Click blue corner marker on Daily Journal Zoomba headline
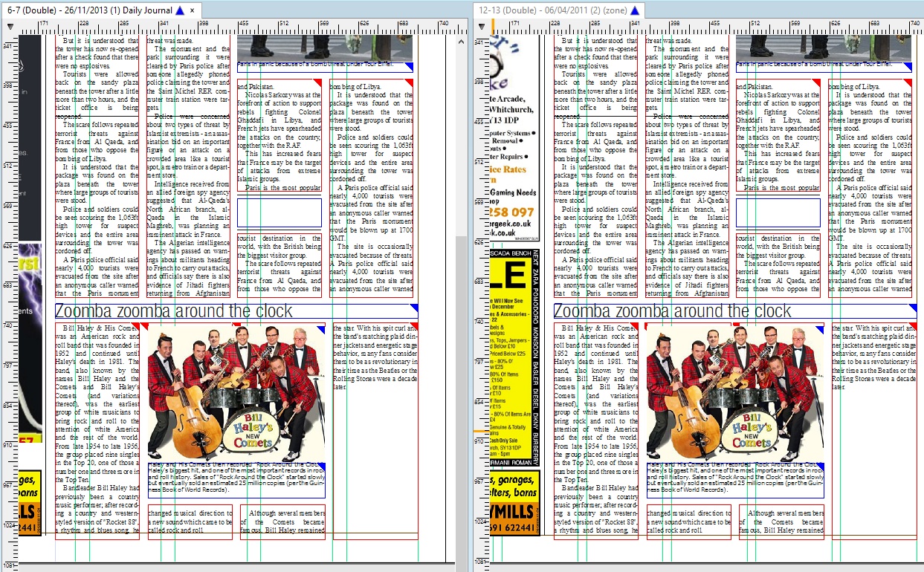924x572 pixels. pos(414,308)
